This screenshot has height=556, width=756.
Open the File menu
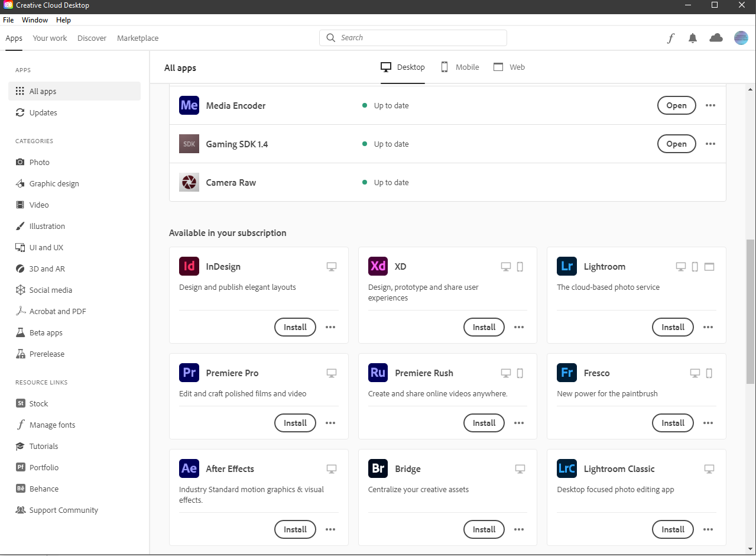(8, 20)
